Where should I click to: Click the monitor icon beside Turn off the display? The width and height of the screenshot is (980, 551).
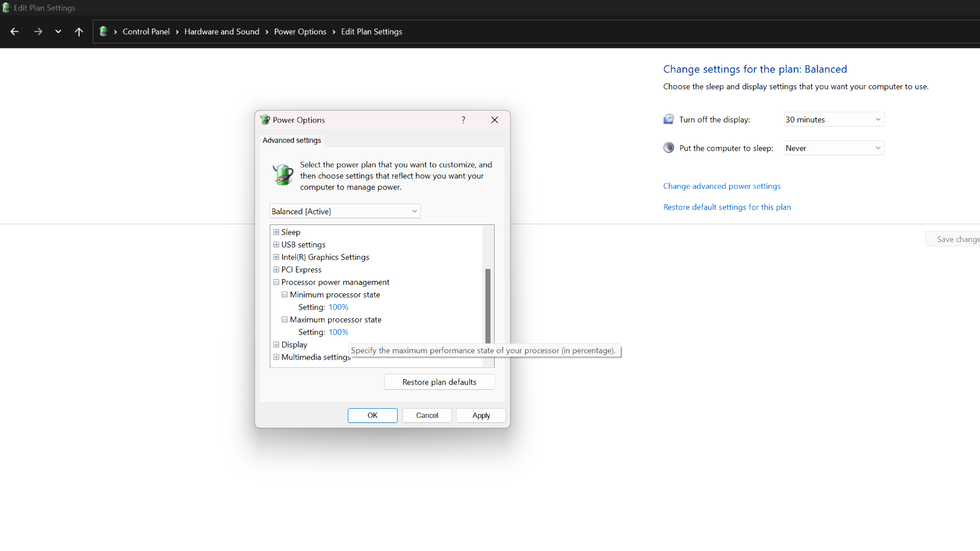[669, 119]
